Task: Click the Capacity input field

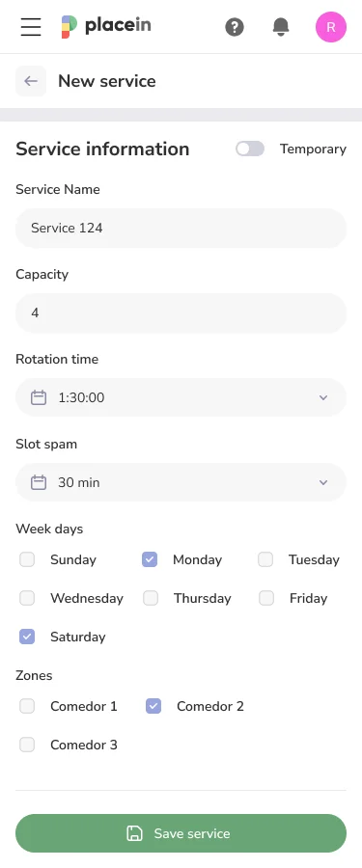Action: [181, 312]
